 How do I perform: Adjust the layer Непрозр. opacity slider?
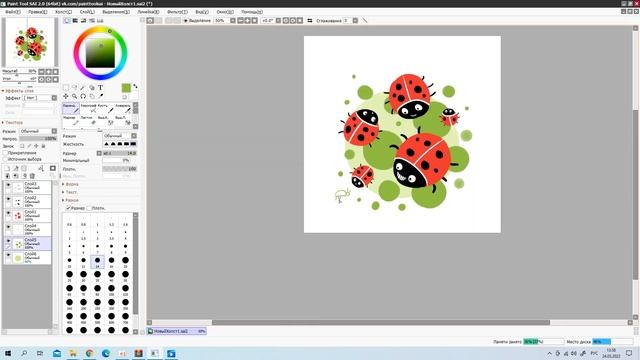(x=38, y=139)
